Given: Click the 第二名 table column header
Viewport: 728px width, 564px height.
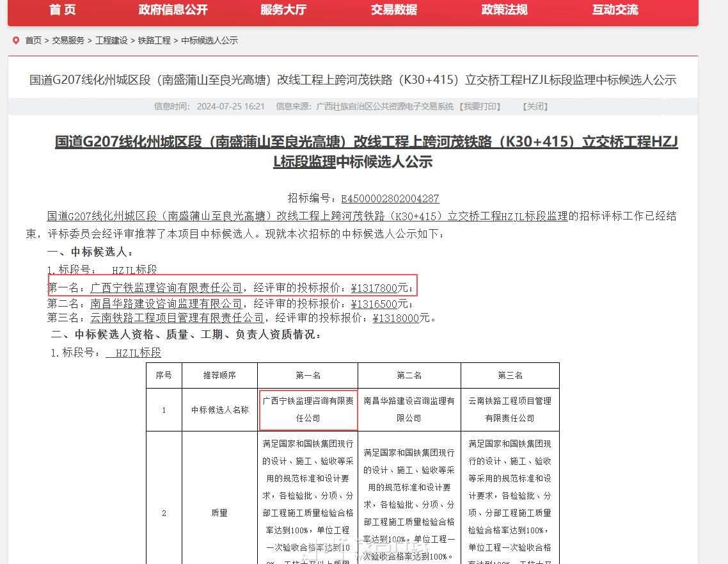Looking at the screenshot, I should tap(409, 375).
